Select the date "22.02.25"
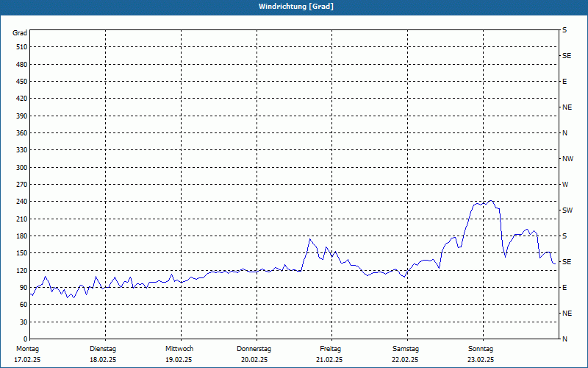The height and width of the screenshot is (368, 588). 405,360
